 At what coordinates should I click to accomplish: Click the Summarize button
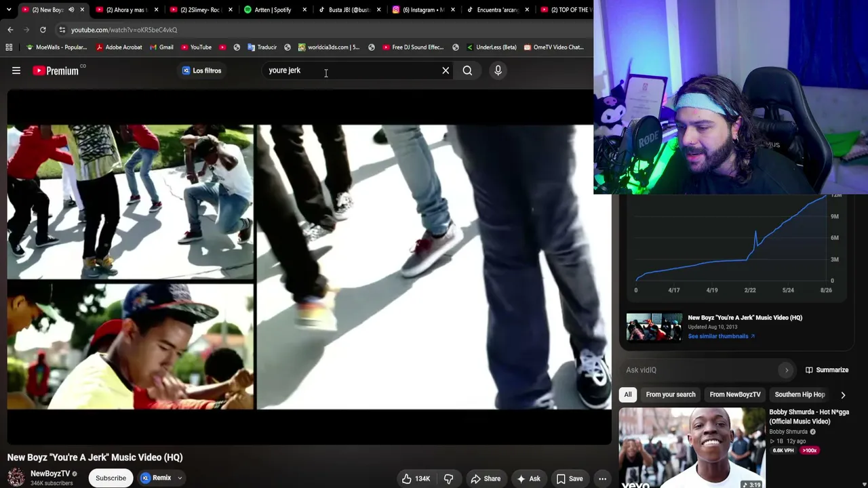coord(827,370)
